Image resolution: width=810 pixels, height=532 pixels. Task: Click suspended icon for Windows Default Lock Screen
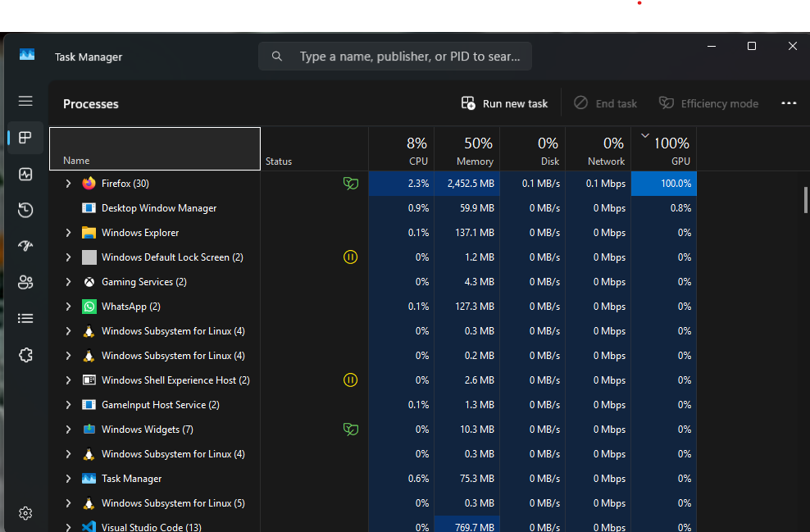[350, 257]
